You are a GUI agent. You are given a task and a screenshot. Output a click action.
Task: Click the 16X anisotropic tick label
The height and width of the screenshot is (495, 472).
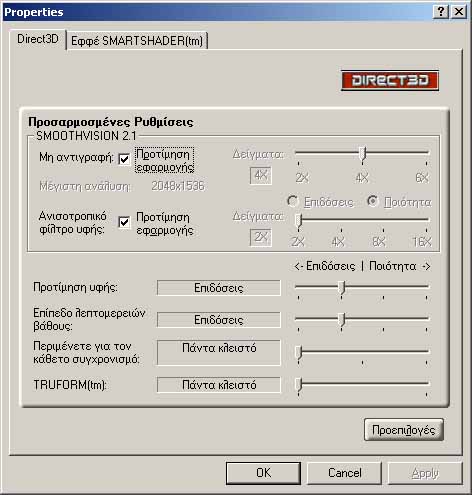coord(422,242)
